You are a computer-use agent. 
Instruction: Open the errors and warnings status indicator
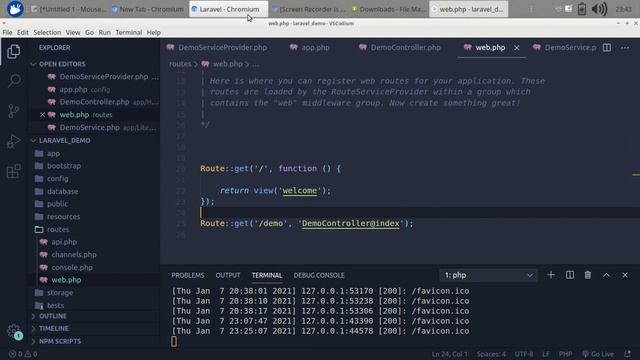pos(23,354)
